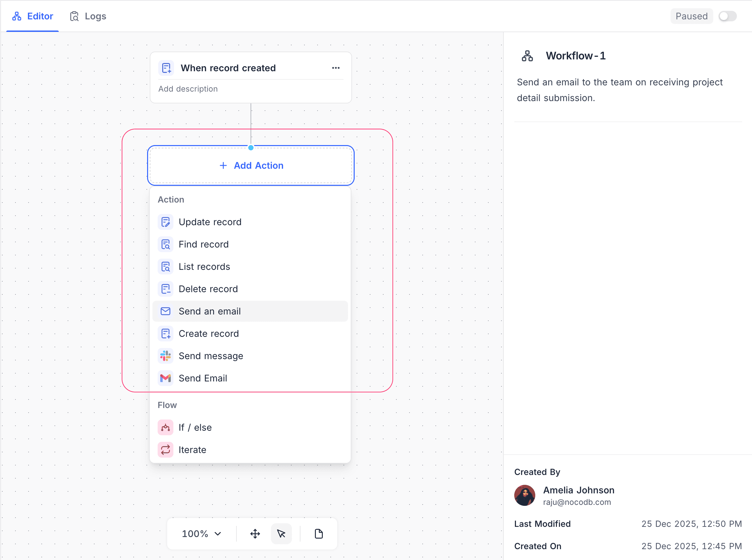Click the pan/move tool in bottom toolbar

(x=255, y=533)
